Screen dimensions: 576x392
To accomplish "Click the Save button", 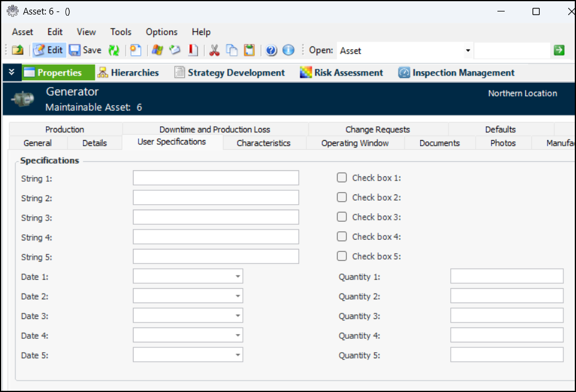I will [x=85, y=51].
